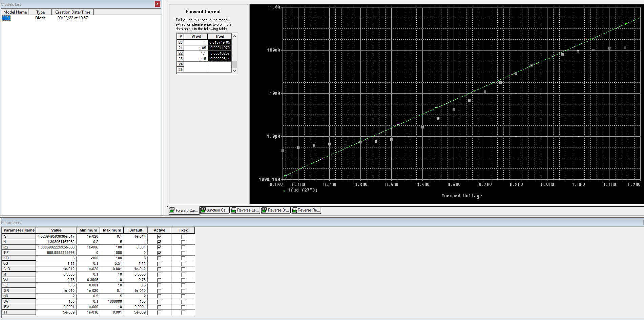
Task: Enable the Fixed checkbox for IS
Action: [x=183, y=237]
